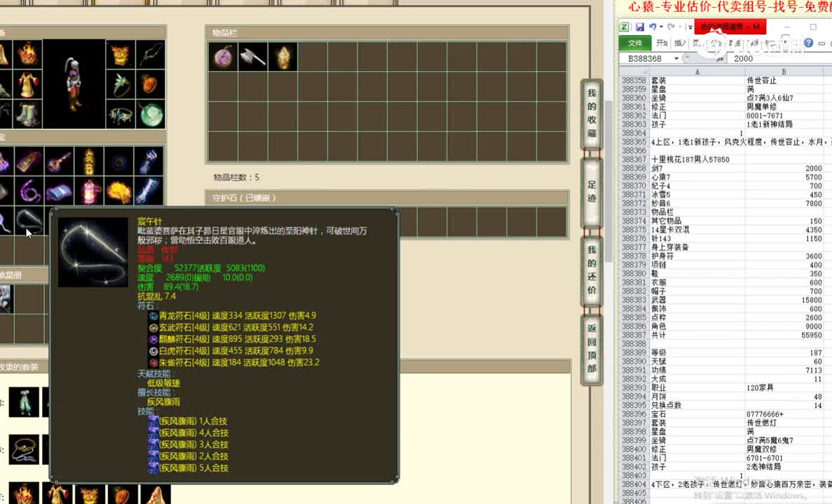Select the silver needle treasure icon
This screenshot has height=504, width=832.
point(29,220)
